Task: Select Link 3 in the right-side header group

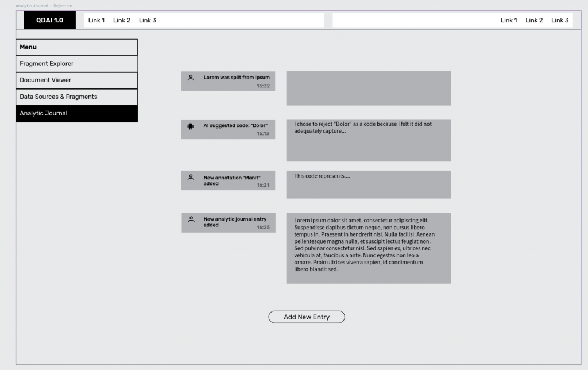Action: click(x=560, y=20)
